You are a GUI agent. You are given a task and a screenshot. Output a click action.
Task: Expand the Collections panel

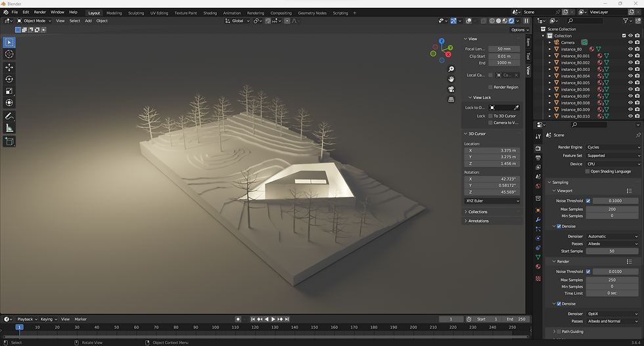coord(478,211)
